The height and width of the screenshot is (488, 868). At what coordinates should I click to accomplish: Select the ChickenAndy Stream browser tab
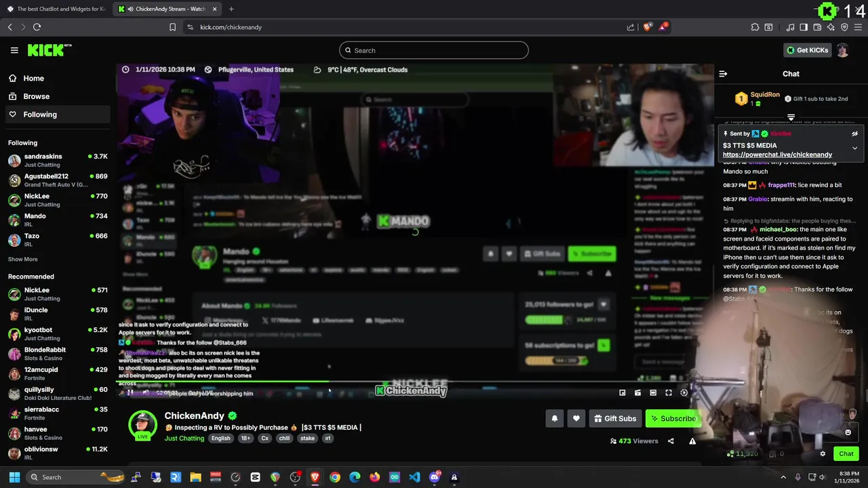(x=167, y=9)
